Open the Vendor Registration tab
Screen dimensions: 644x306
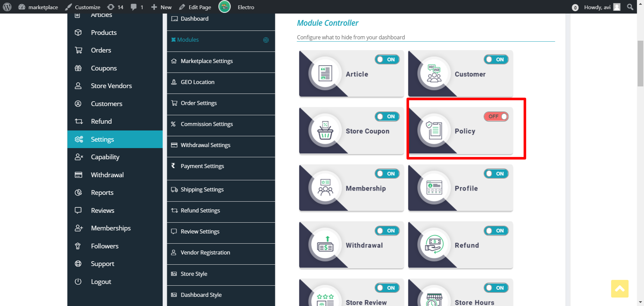[221, 252]
